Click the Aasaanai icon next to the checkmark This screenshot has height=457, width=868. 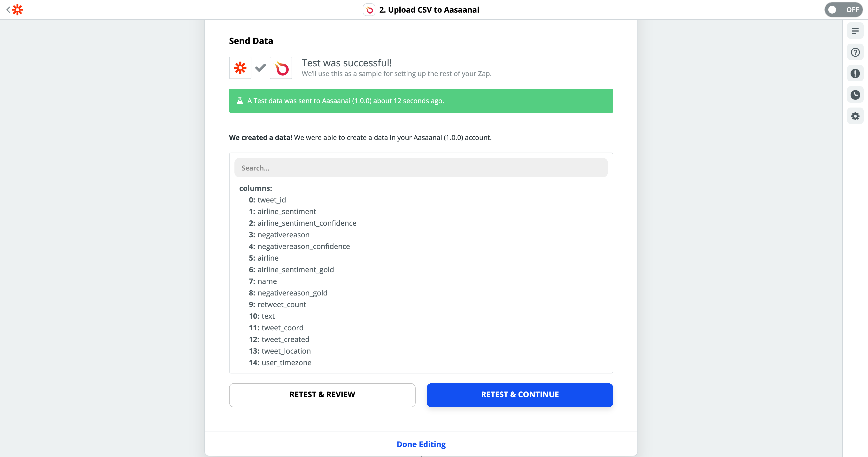[281, 68]
